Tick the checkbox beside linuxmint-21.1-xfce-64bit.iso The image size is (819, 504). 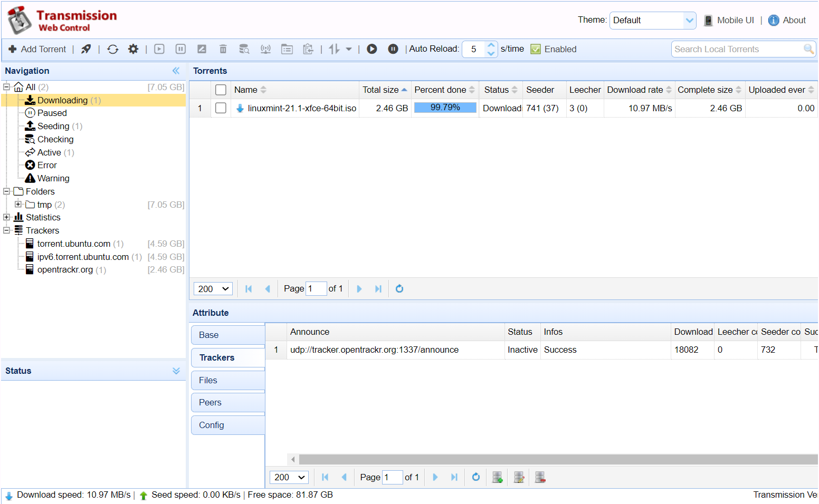coord(221,108)
